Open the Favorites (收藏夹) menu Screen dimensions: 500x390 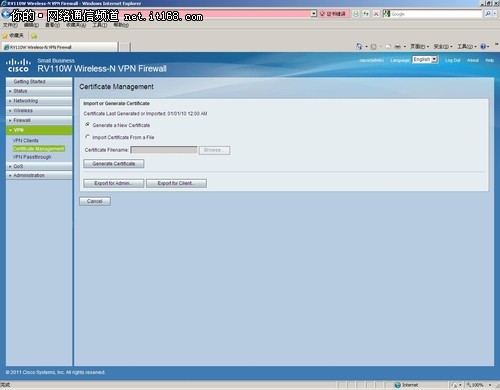point(76,25)
